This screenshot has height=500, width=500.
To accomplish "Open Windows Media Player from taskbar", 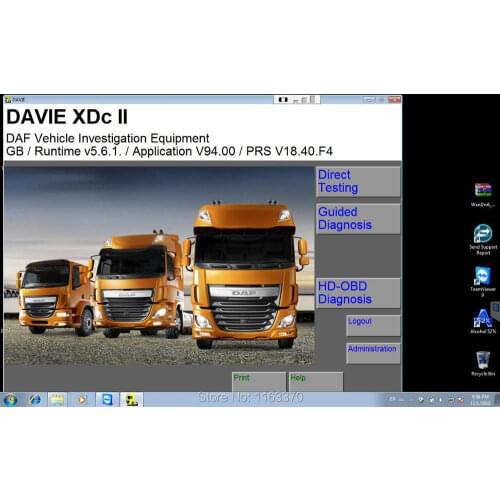I will click(x=82, y=399).
